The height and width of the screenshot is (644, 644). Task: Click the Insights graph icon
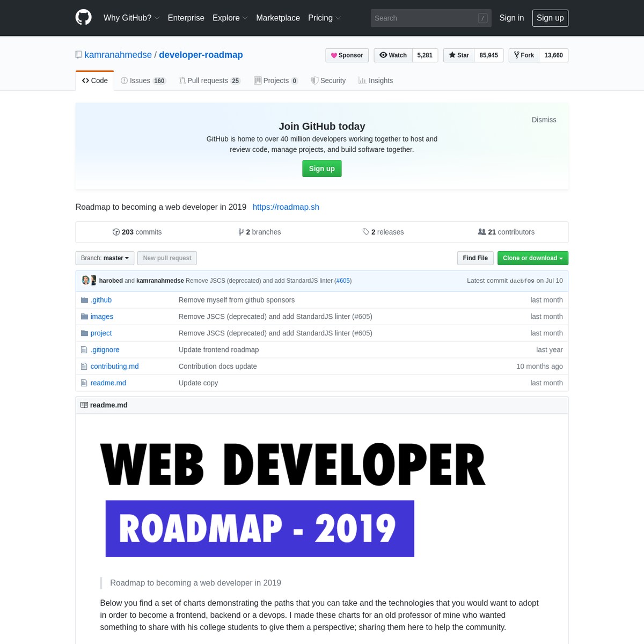click(362, 80)
